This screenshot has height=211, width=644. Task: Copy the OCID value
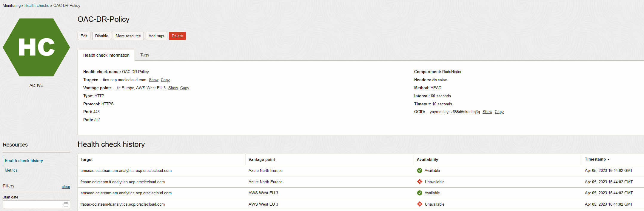pos(499,112)
